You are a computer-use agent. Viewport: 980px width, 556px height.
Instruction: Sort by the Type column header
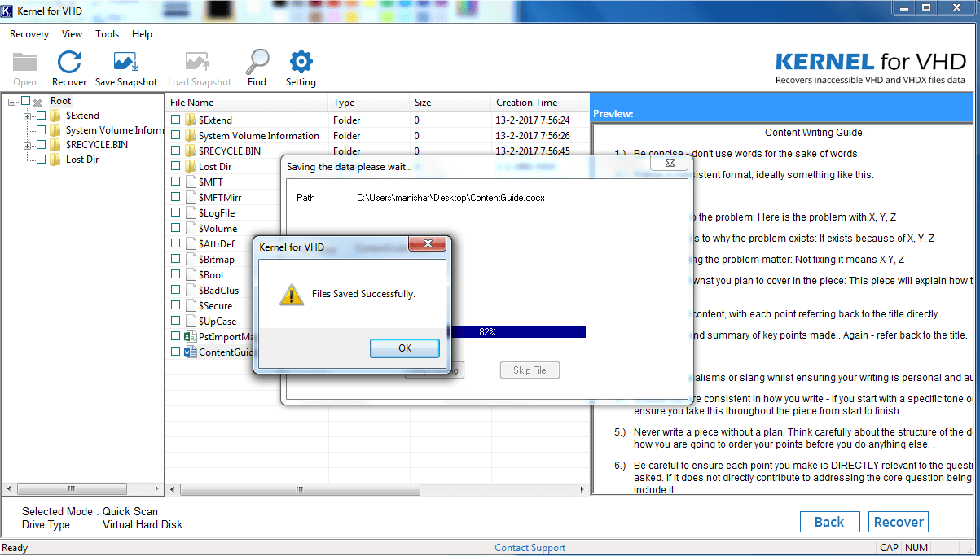(369, 103)
